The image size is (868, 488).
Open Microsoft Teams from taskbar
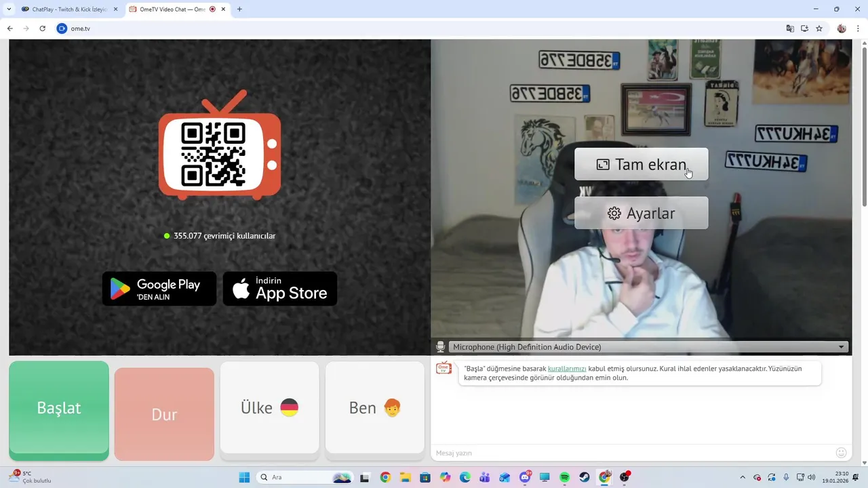[x=485, y=477]
